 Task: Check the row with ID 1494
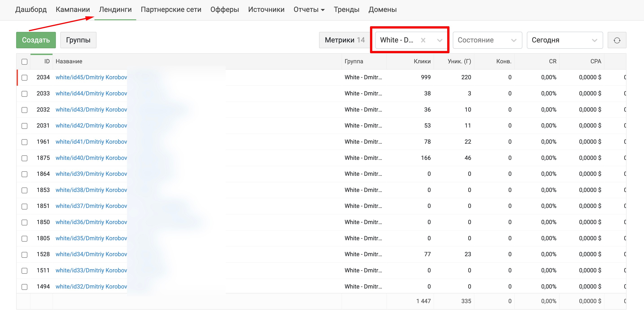[24, 287]
